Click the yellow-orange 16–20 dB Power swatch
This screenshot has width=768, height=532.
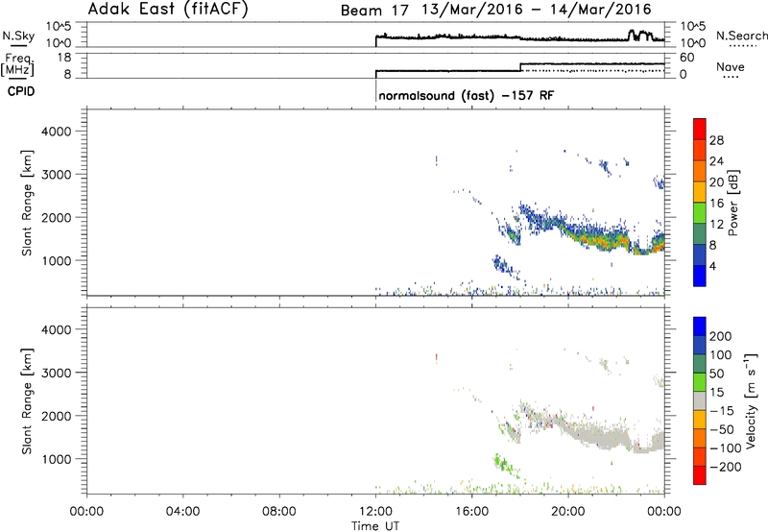[700, 191]
